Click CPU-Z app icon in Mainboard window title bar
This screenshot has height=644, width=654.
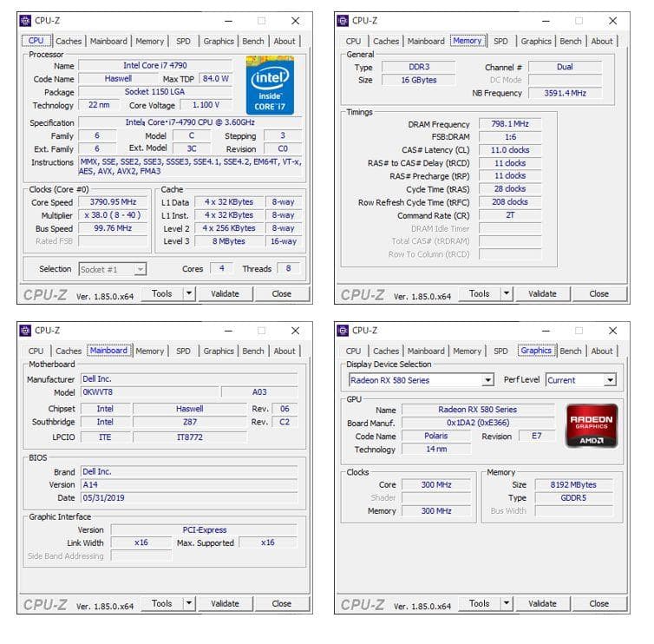pyautogui.click(x=25, y=331)
